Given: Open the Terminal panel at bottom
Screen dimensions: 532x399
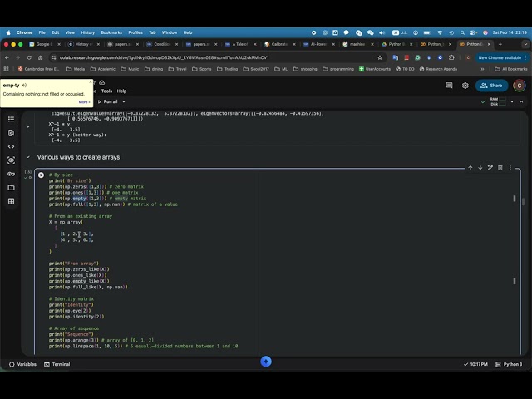Looking at the screenshot, I should tap(57, 364).
